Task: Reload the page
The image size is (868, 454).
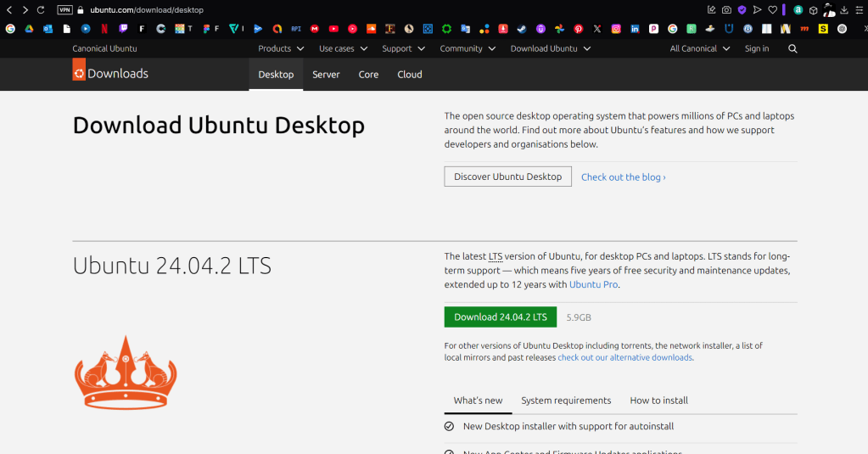Action: click(41, 10)
